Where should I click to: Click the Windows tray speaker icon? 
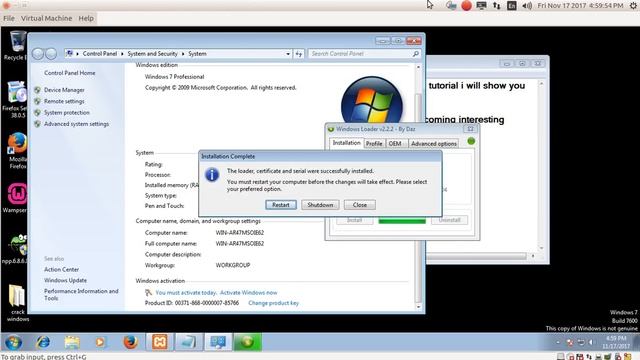click(x=591, y=342)
